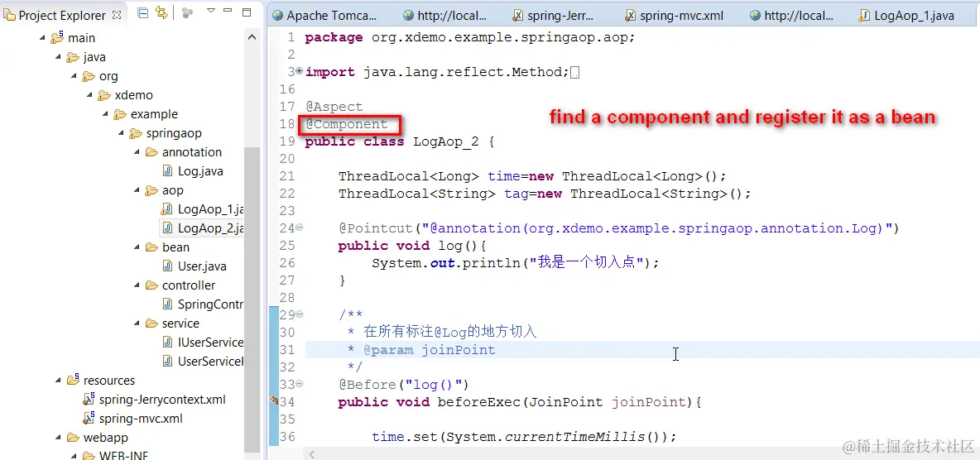Collapse the webapp folder node
This screenshot has width=980, height=460.
click(59, 438)
